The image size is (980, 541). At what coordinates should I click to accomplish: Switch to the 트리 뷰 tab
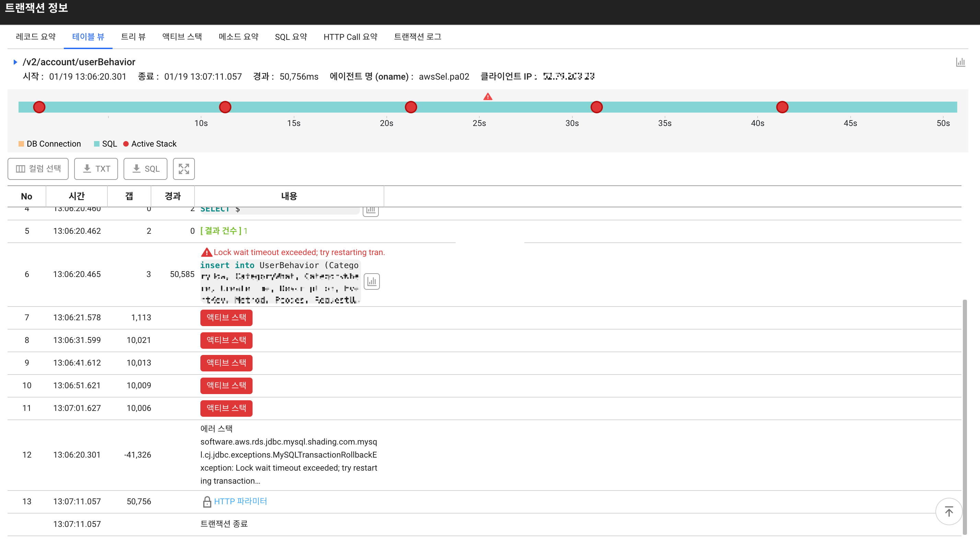[x=133, y=37]
